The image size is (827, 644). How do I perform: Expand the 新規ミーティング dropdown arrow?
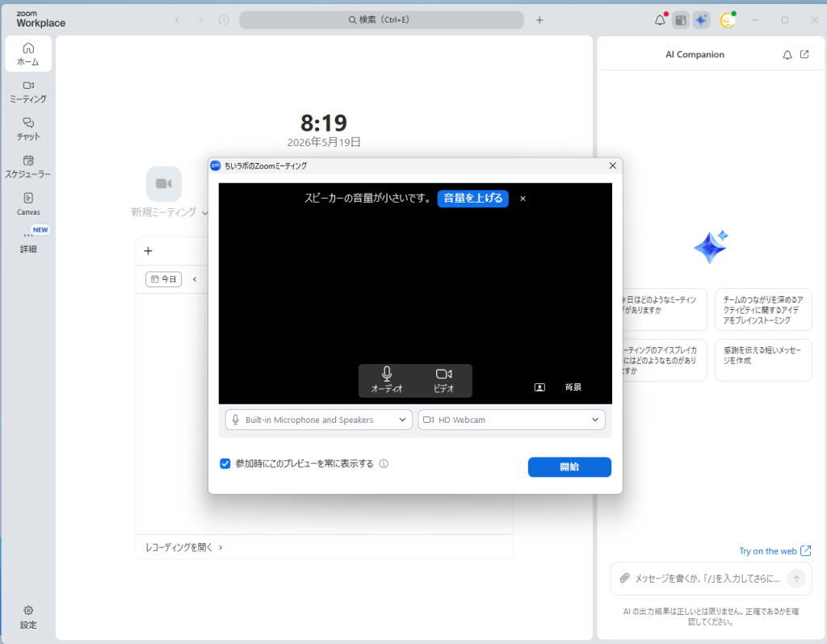[204, 213]
